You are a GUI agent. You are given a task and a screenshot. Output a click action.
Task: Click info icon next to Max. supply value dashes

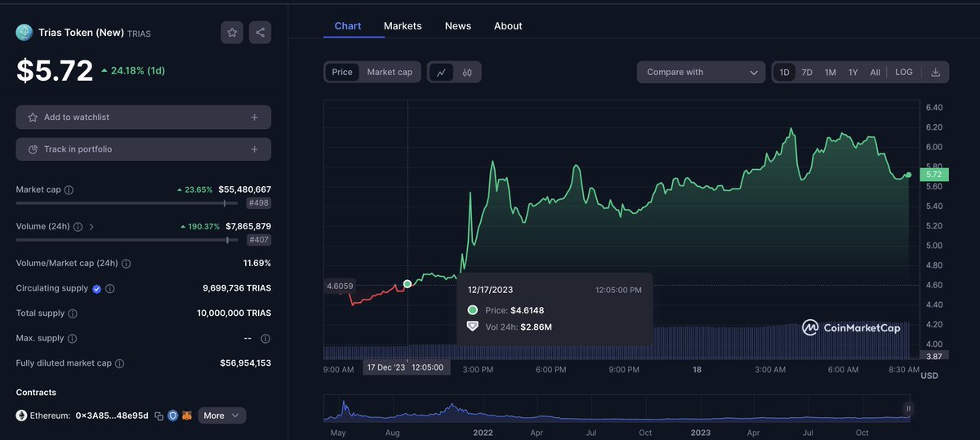click(x=265, y=339)
